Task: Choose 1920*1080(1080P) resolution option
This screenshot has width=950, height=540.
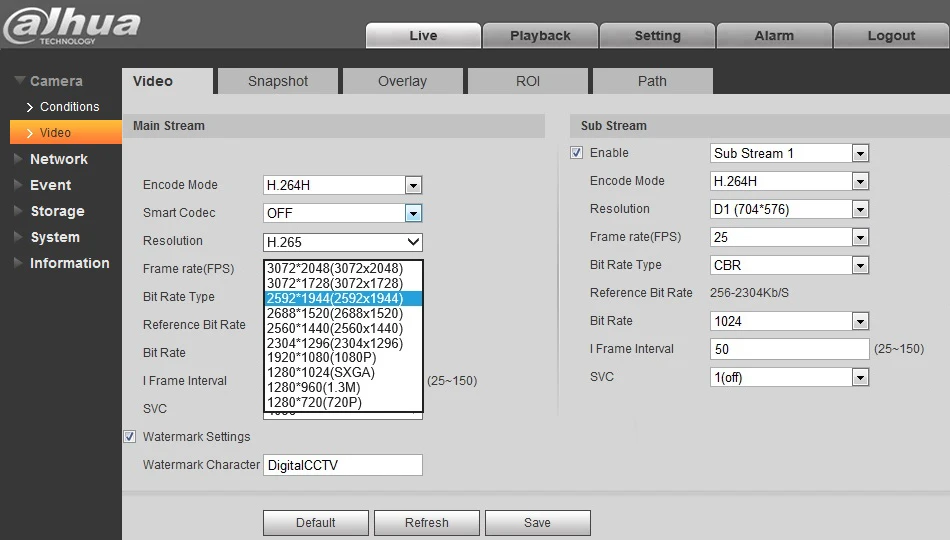Action: pyautogui.click(x=343, y=358)
